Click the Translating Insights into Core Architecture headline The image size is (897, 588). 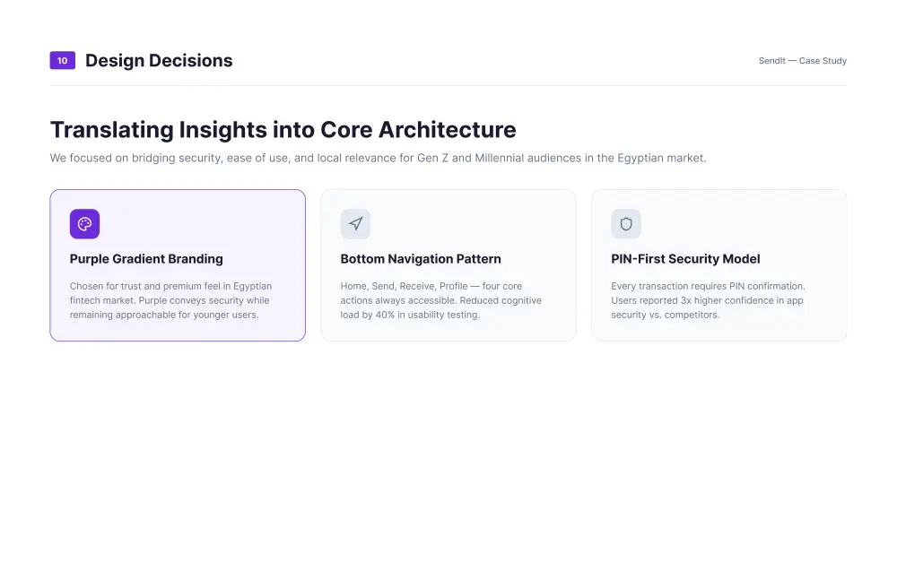pos(283,130)
